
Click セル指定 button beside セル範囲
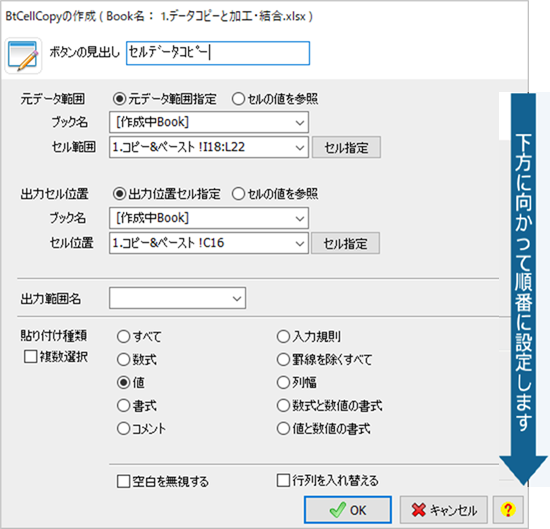(x=346, y=147)
